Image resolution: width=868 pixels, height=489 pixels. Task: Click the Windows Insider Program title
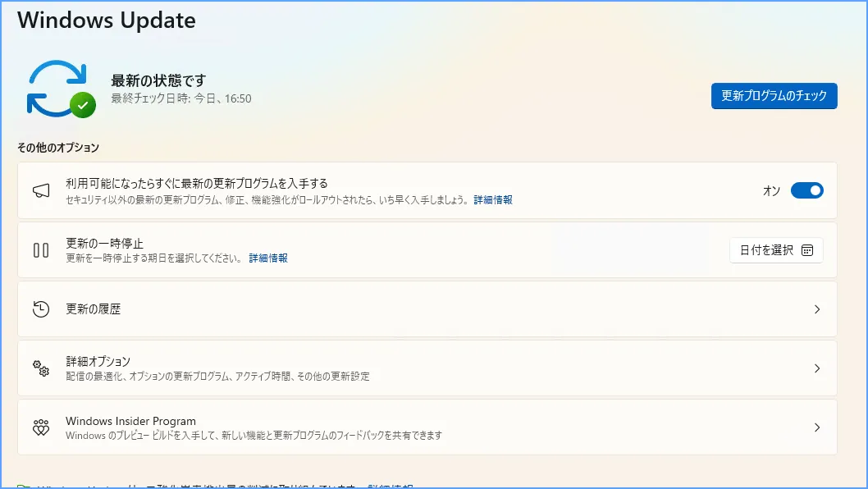click(x=130, y=421)
